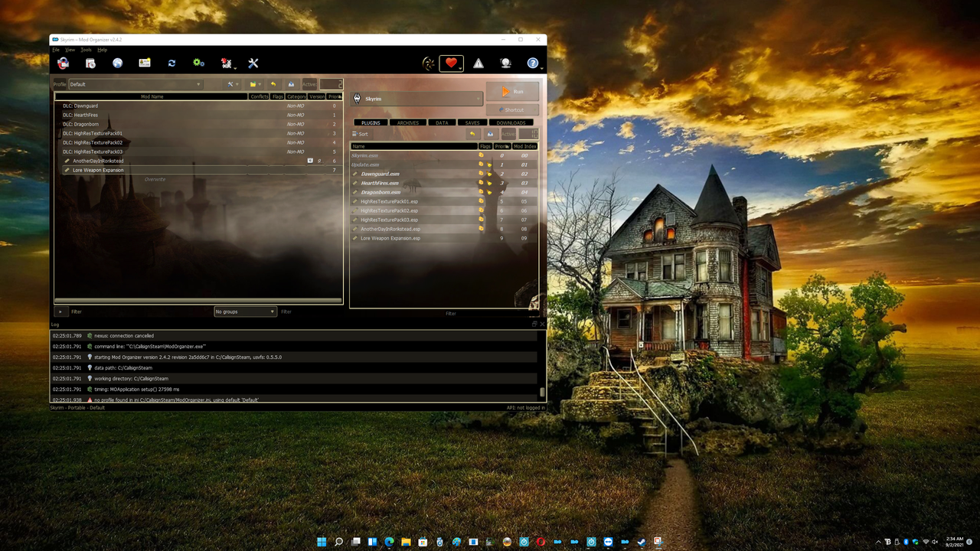Open Windows Start button on taskbar
The height and width of the screenshot is (551, 980).
[322, 542]
